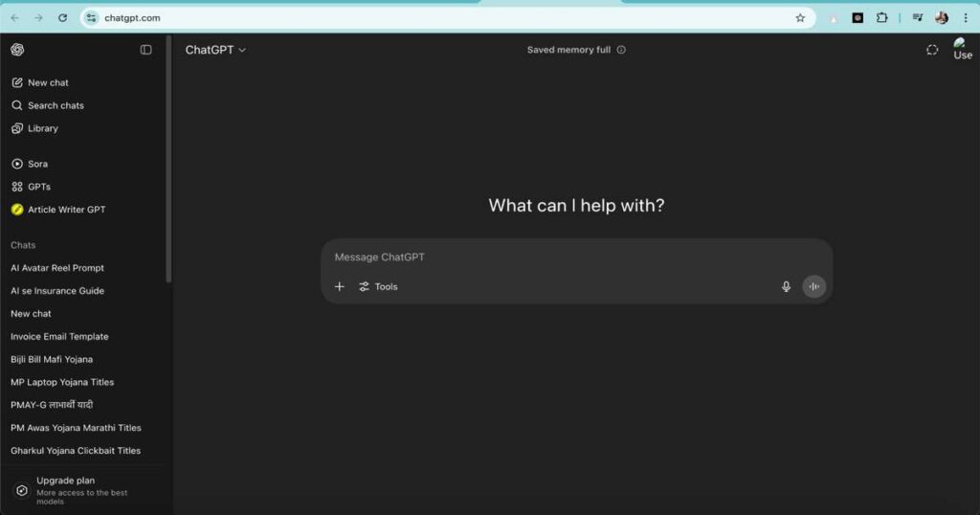Bookmark this page with star icon
Image resolution: width=980 pixels, height=515 pixels.
click(800, 17)
